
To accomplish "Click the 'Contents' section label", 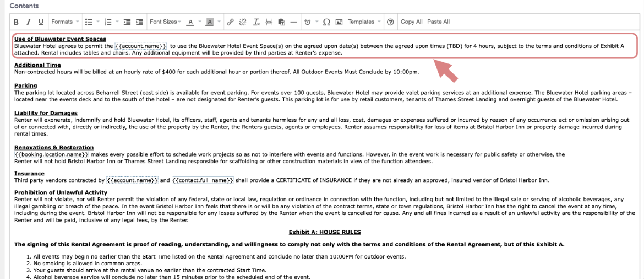I will tap(24, 6).
